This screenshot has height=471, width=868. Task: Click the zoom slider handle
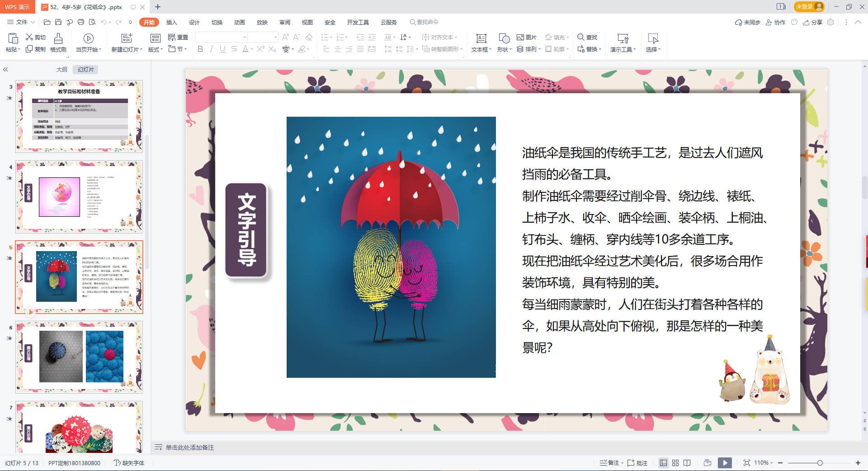(820, 463)
